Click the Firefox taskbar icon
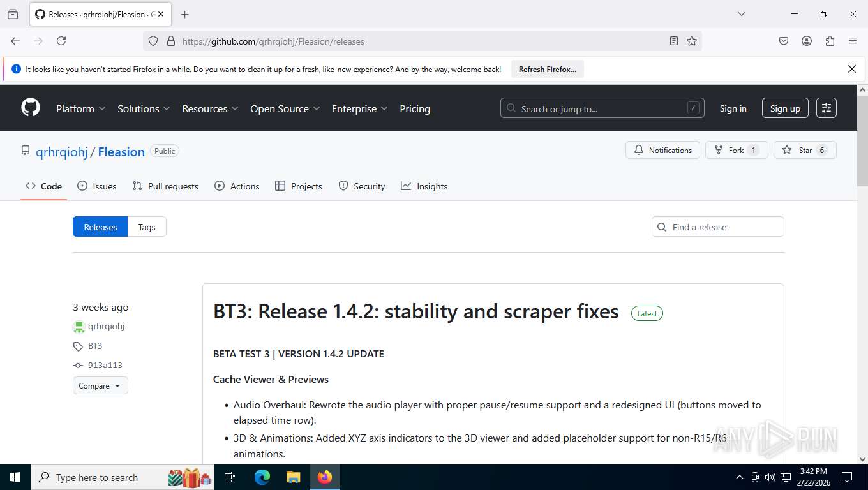Screen dimensions: 868x490 tap(325, 477)
